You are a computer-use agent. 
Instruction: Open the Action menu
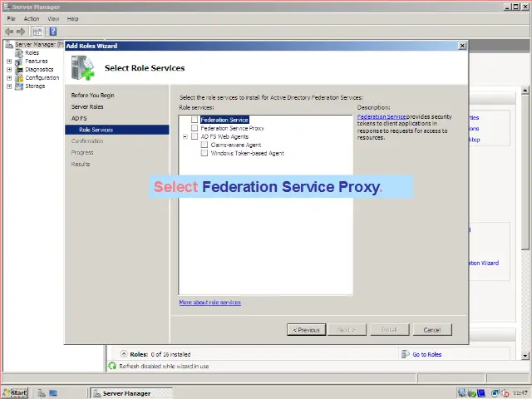32,18
